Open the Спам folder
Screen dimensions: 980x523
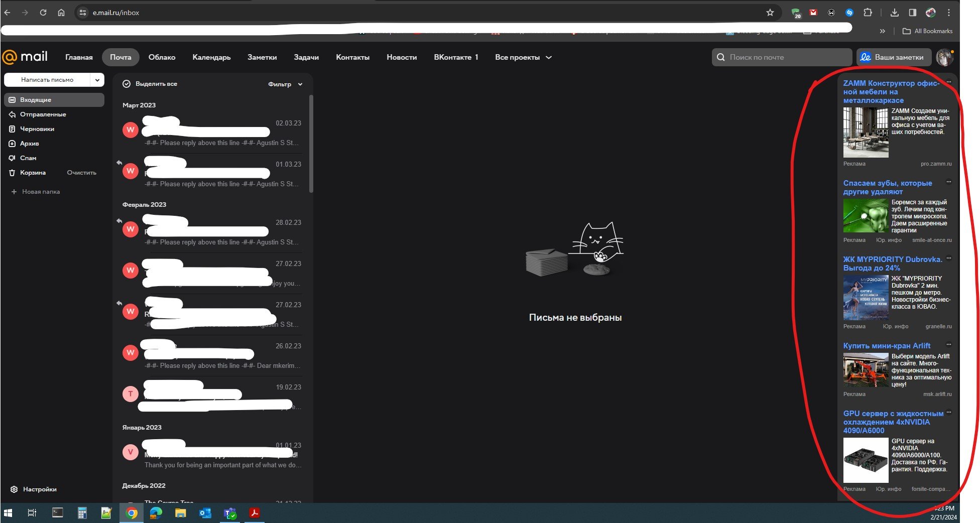coord(29,158)
